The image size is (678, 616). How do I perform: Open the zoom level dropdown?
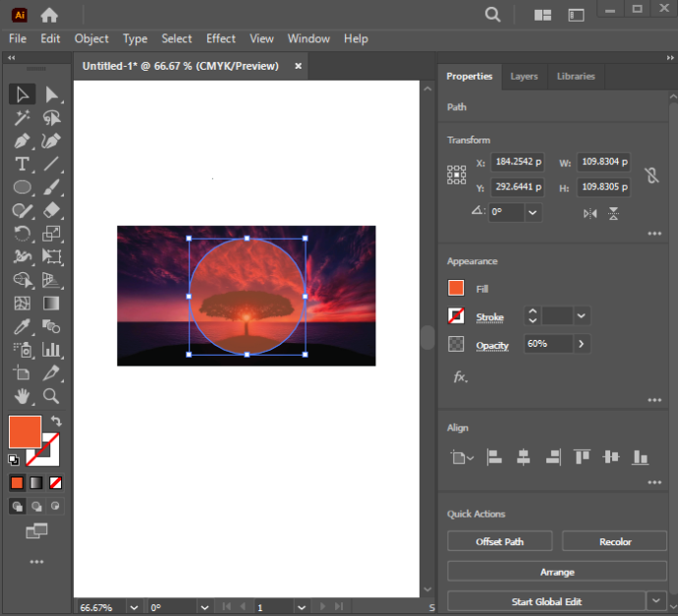pyautogui.click(x=134, y=607)
